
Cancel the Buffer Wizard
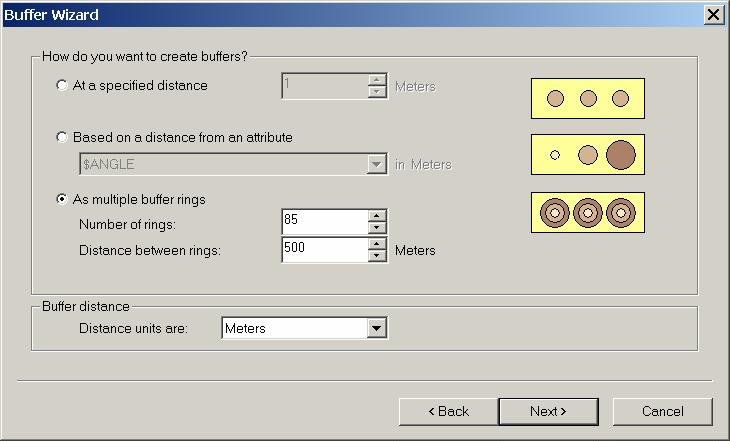pos(662,412)
